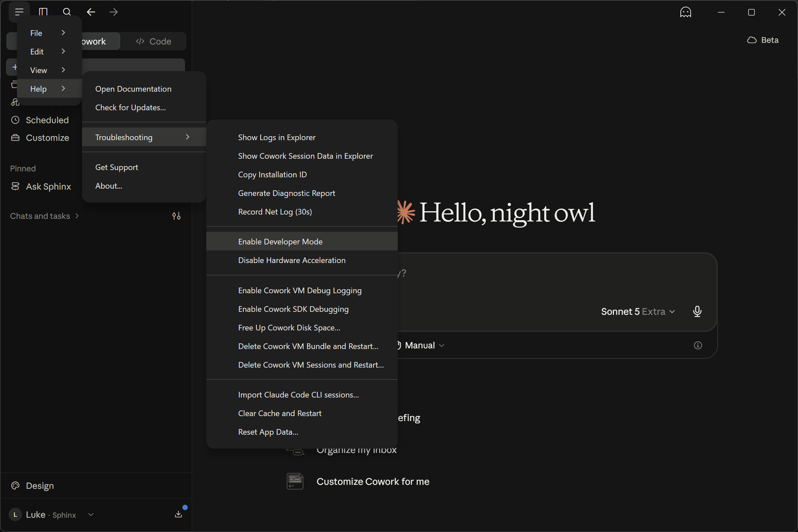Toggle Enable Cowork VM Debug Logging
The width and height of the screenshot is (798, 532).
click(x=302, y=291)
